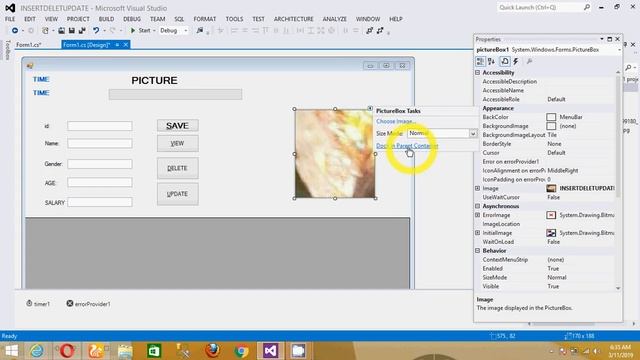Viewport: 640px width, 360px height.
Task: Open the PictureBox smart tag arrow
Action: 370,108
